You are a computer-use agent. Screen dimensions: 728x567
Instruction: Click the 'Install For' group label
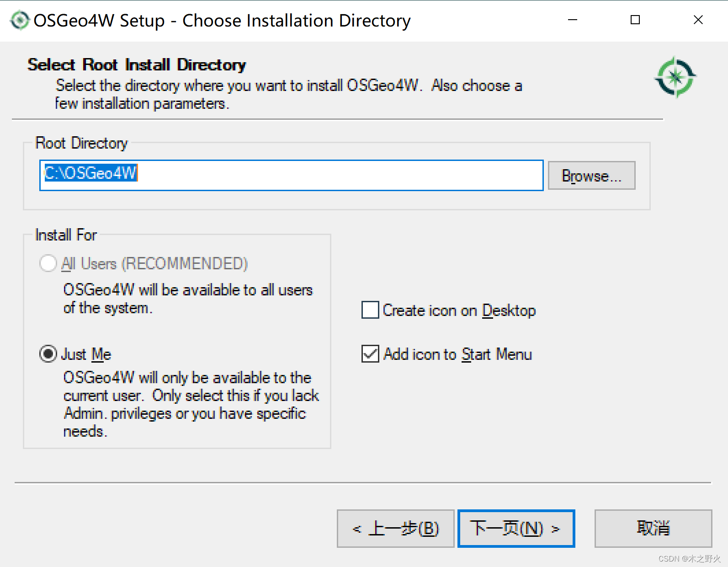pos(66,235)
